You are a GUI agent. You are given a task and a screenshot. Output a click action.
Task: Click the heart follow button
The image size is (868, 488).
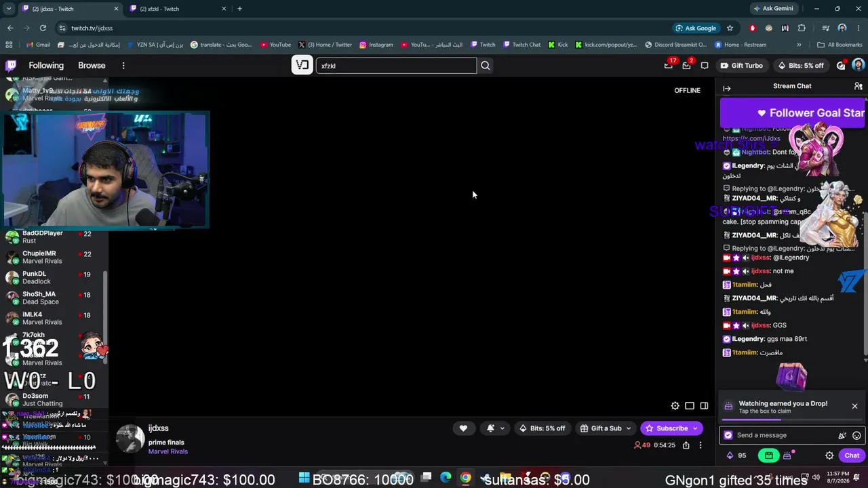click(463, 428)
